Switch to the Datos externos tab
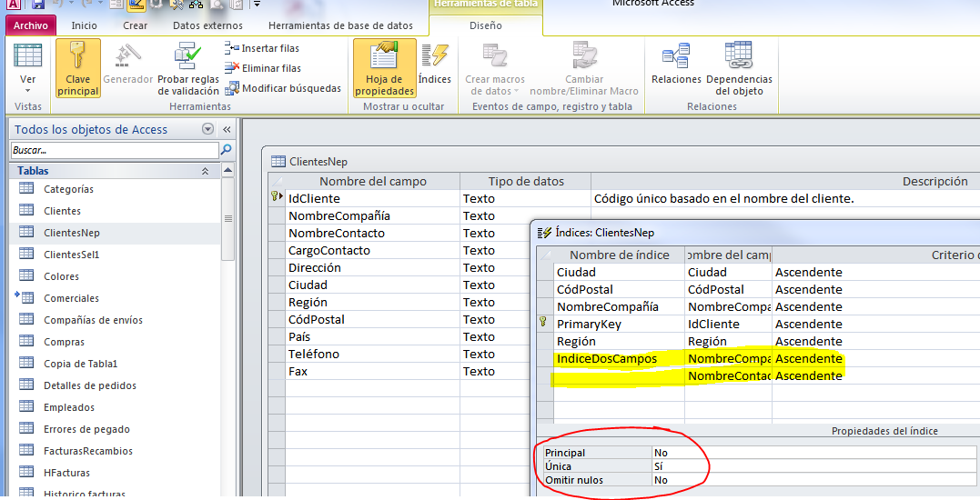The image size is (980, 500). pyautogui.click(x=207, y=25)
